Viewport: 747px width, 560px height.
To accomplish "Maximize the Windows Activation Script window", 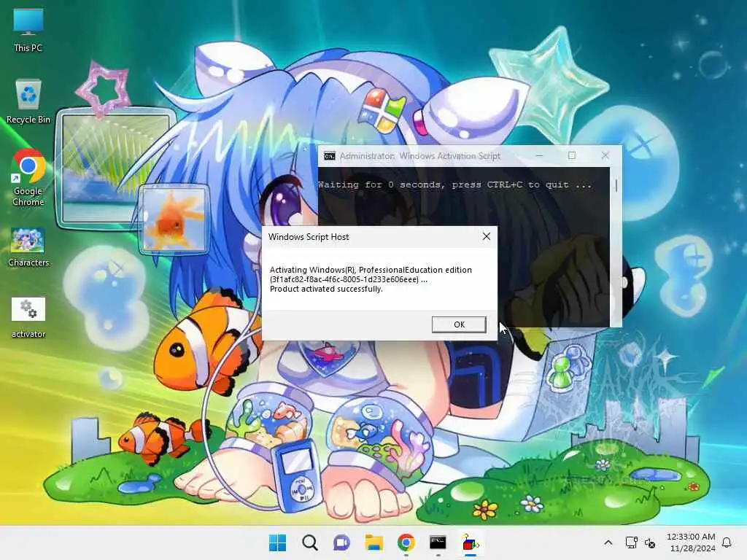I will coord(572,156).
